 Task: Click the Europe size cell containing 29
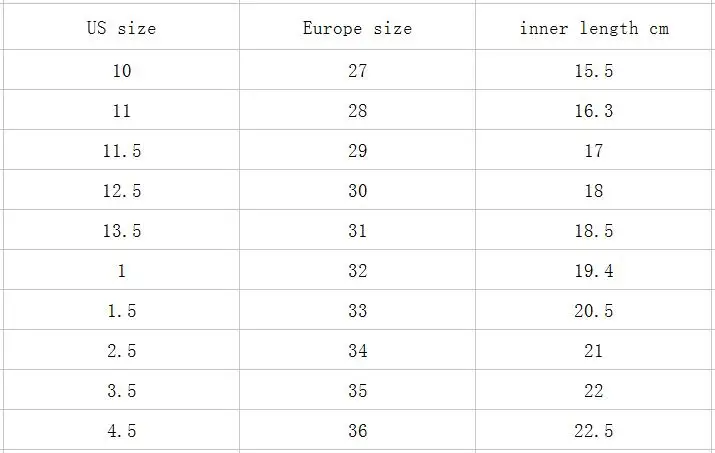tap(358, 150)
